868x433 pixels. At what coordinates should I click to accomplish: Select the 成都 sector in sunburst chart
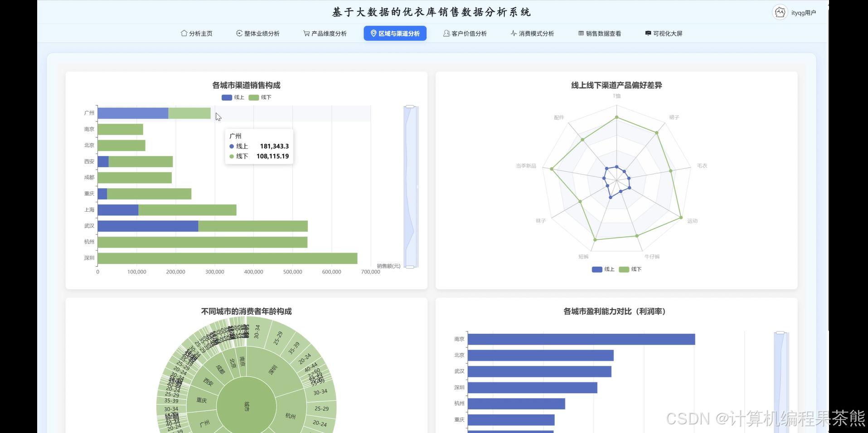tap(220, 369)
